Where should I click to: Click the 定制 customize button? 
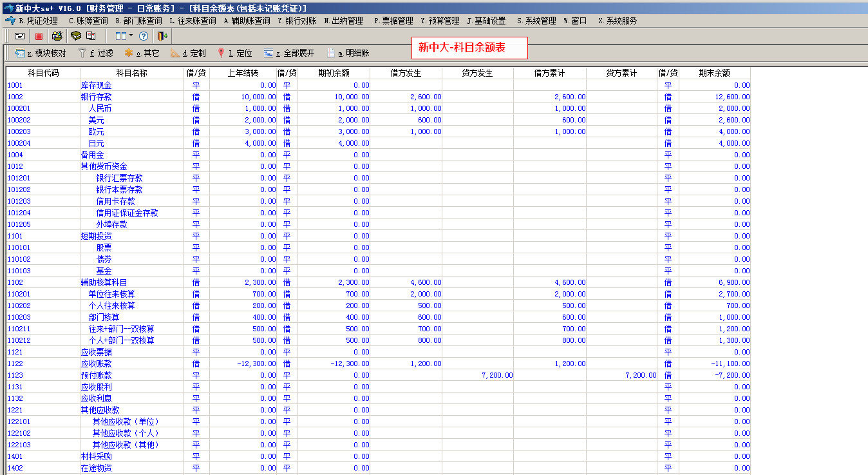coord(189,53)
